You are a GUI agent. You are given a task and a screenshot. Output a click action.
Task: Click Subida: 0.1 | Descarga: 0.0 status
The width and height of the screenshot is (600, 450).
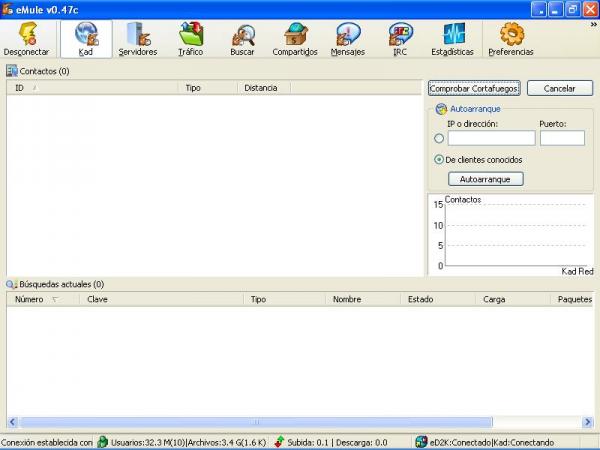pyautogui.click(x=337, y=442)
